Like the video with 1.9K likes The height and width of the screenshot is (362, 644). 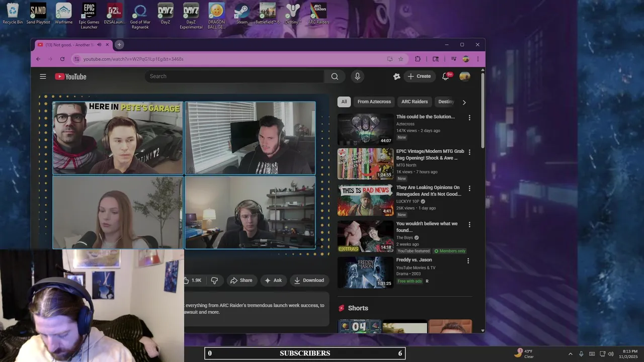pos(192,280)
